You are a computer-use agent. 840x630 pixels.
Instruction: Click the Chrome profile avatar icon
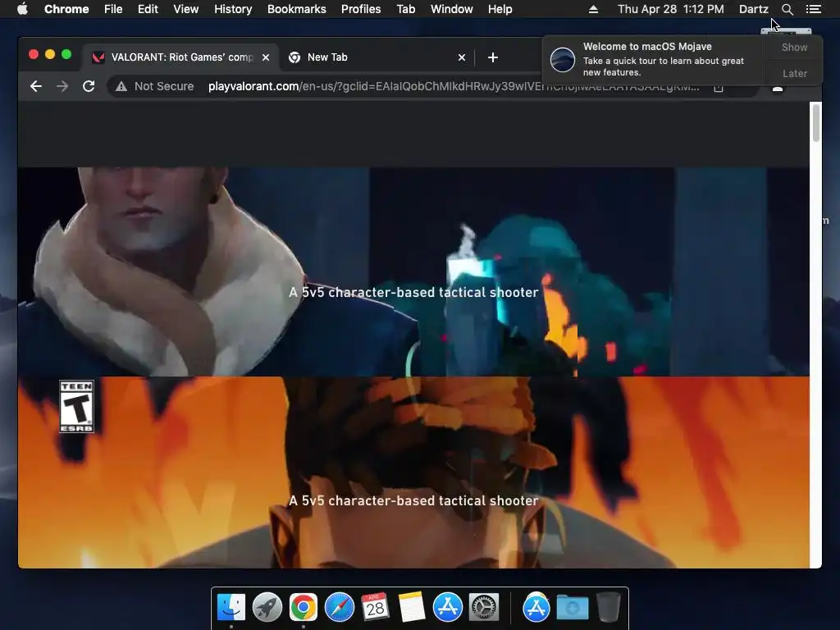778,87
